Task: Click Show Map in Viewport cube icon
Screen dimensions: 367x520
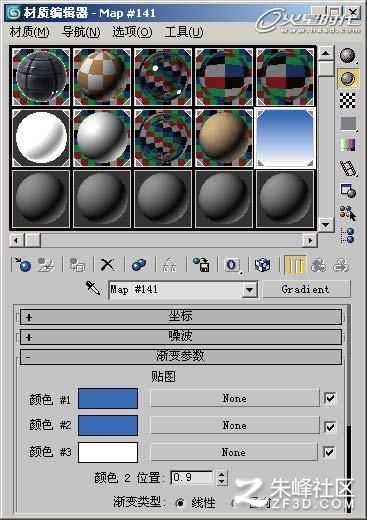Action: pos(262,265)
